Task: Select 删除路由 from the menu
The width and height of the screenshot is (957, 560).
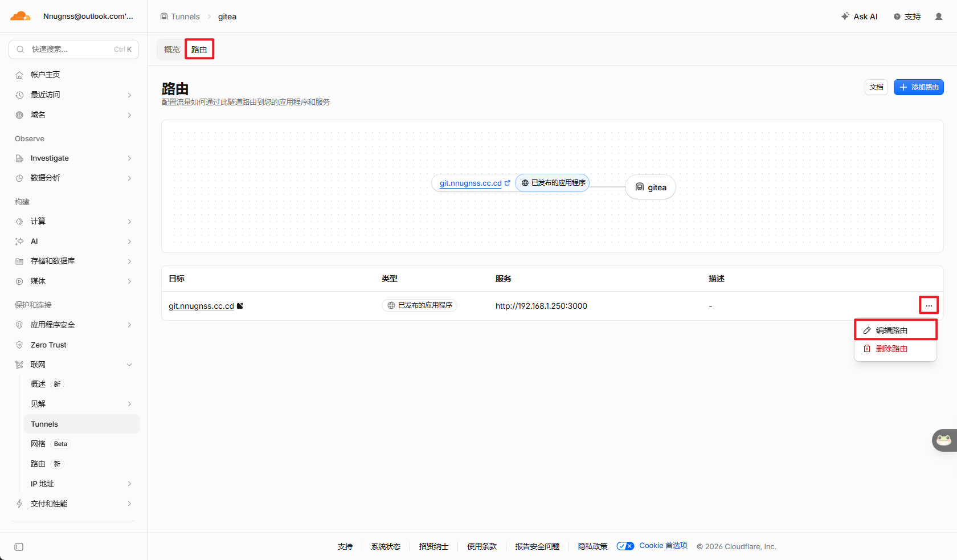Action: point(895,349)
